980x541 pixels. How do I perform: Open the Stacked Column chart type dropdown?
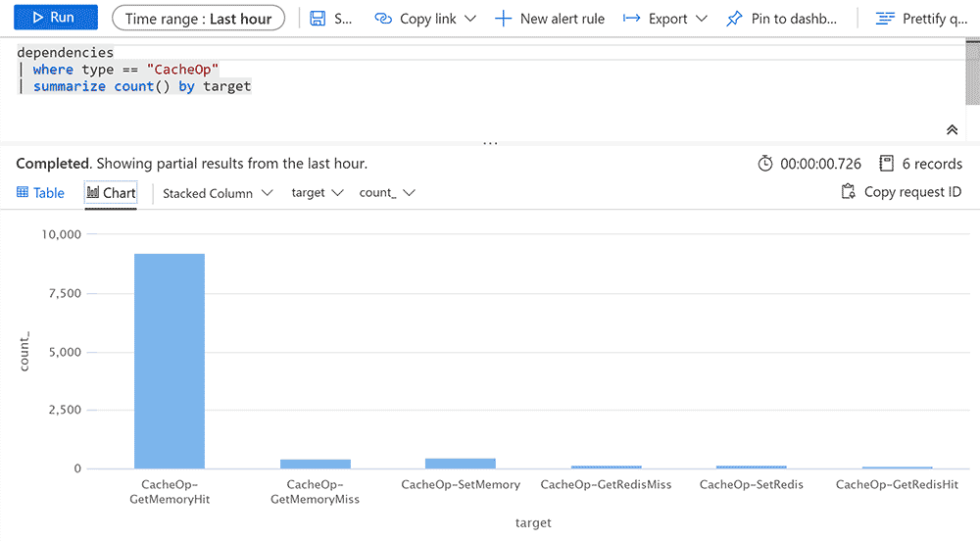point(207,193)
